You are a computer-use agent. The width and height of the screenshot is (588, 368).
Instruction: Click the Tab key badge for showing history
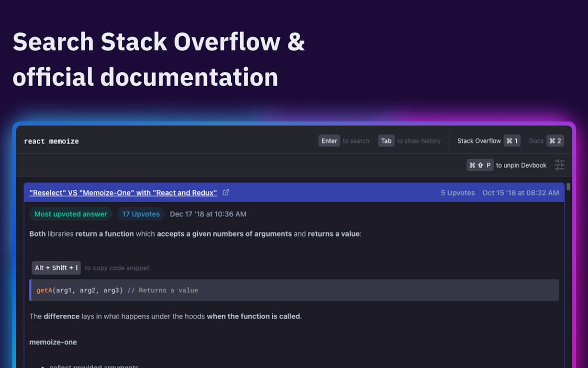click(386, 140)
